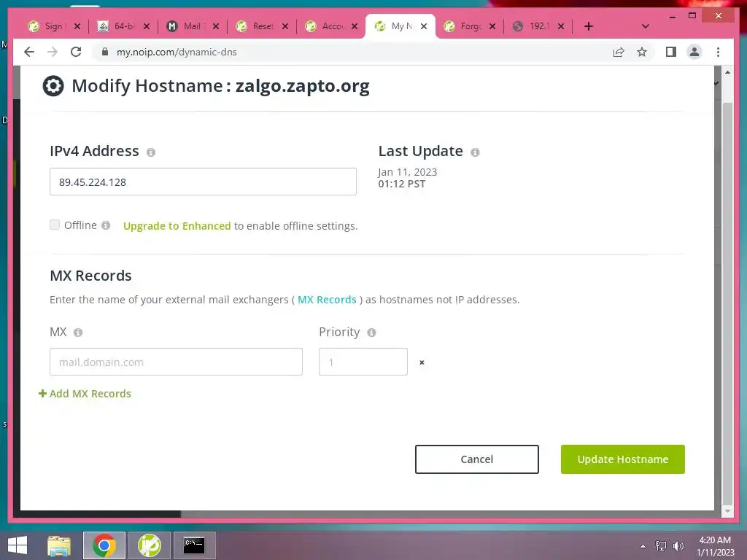
Task: Click the forward navigation arrow
Action: [x=53, y=52]
